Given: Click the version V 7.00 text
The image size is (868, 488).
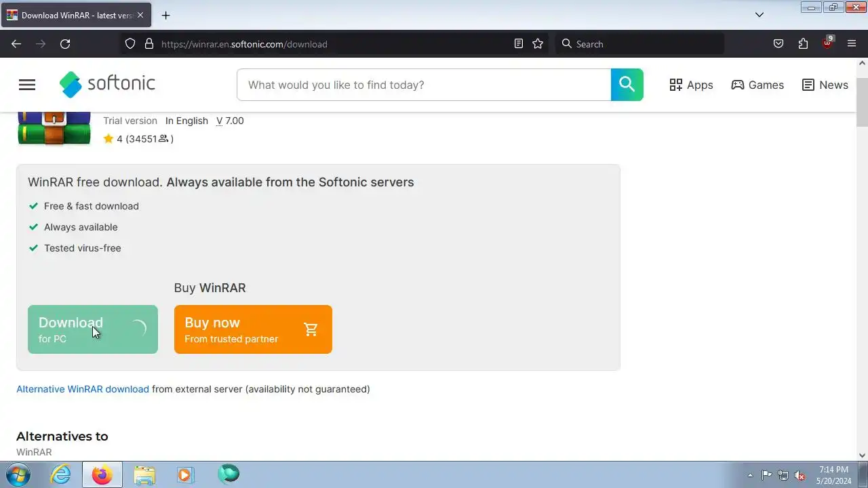Looking at the screenshot, I should click(x=230, y=121).
